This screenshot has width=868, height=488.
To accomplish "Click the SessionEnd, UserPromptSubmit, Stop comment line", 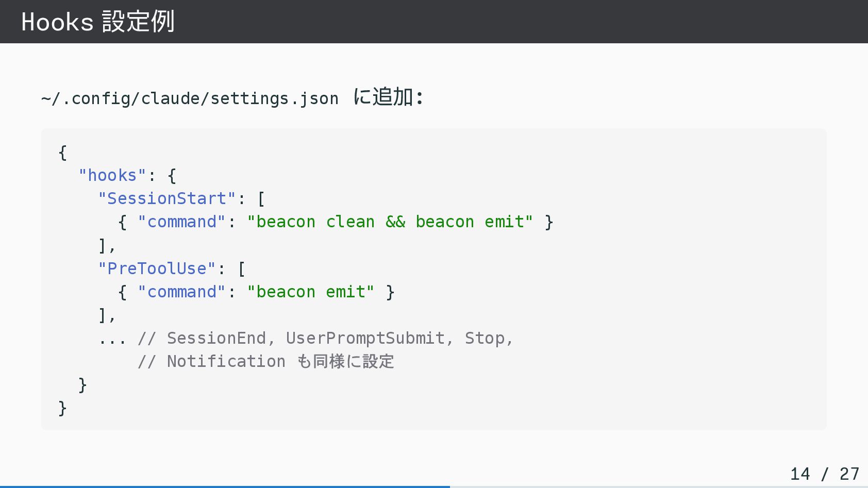I will pos(326,338).
